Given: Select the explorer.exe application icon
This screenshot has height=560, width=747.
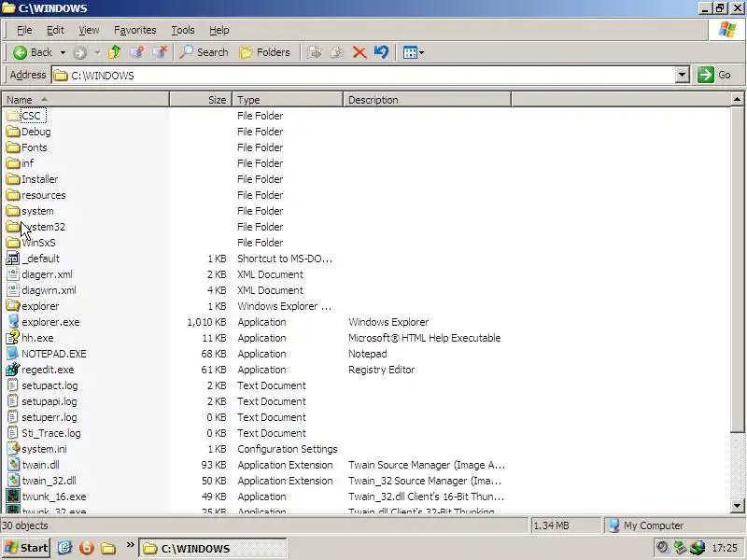Looking at the screenshot, I should tap(13, 322).
